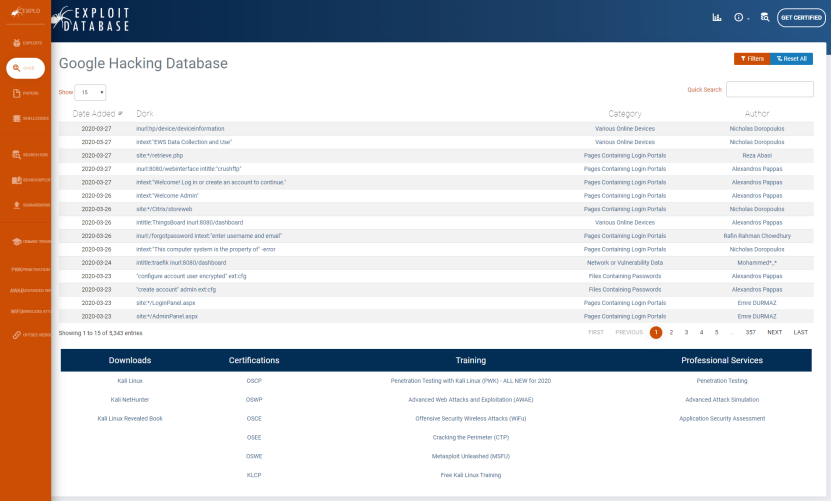Open the intitle:ThingsBoard dashboard dork
The width and height of the screenshot is (831, 501).
(x=190, y=223)
